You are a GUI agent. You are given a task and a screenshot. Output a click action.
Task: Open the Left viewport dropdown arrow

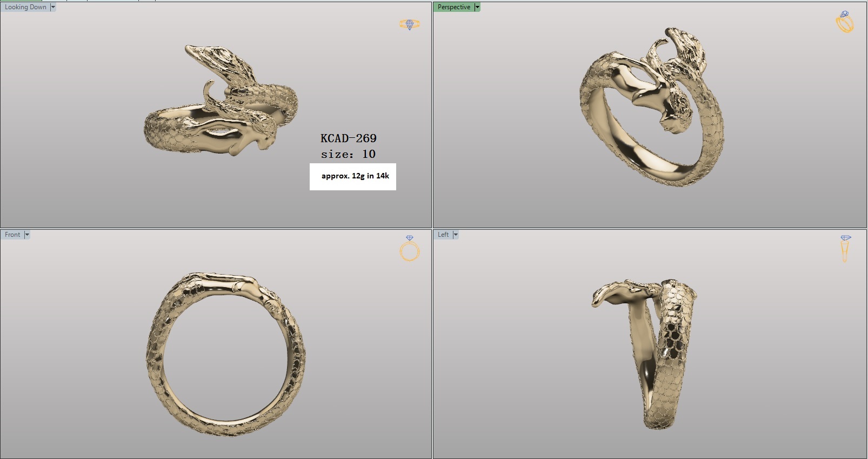click(x=456, y=235)
